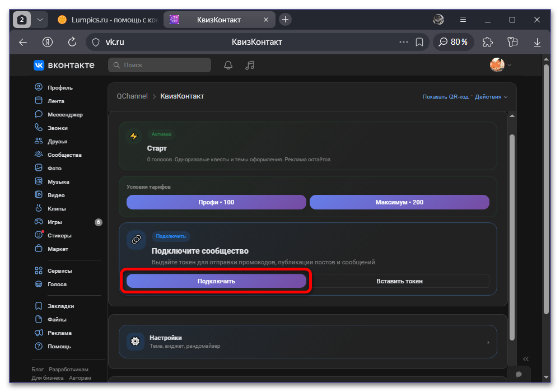Choose the Профи • 100 tariff
The image size is (560, 392).
pyautogui.click(x=216, y=202)
